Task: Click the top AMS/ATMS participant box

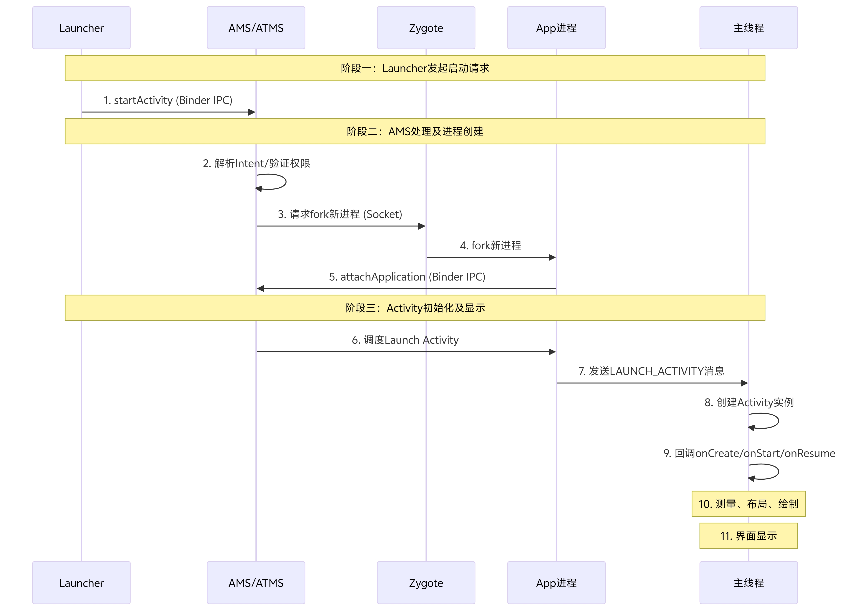Action: click(x=256, y=28)
